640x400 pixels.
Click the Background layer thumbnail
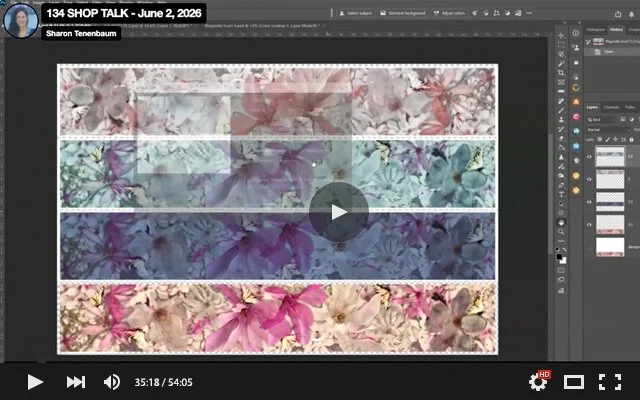pos(610,247)
